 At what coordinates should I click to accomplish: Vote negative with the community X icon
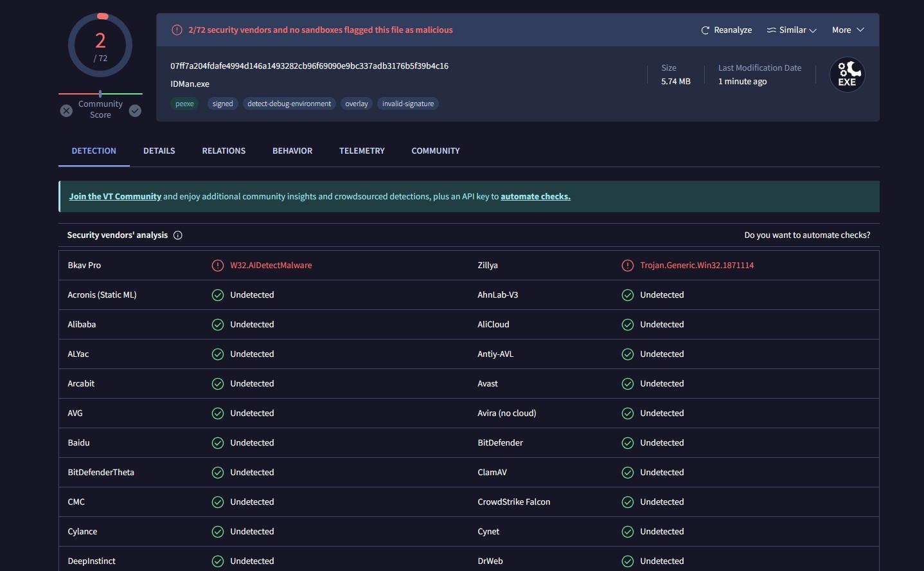[x=66, y=111]
